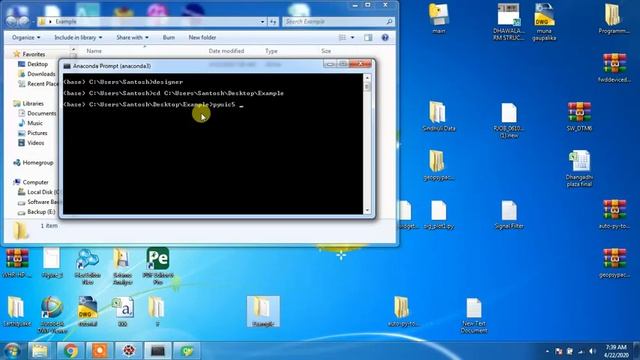Open the Signal Filter file
Screen dimensions: 640x360
tap(509, 214)
